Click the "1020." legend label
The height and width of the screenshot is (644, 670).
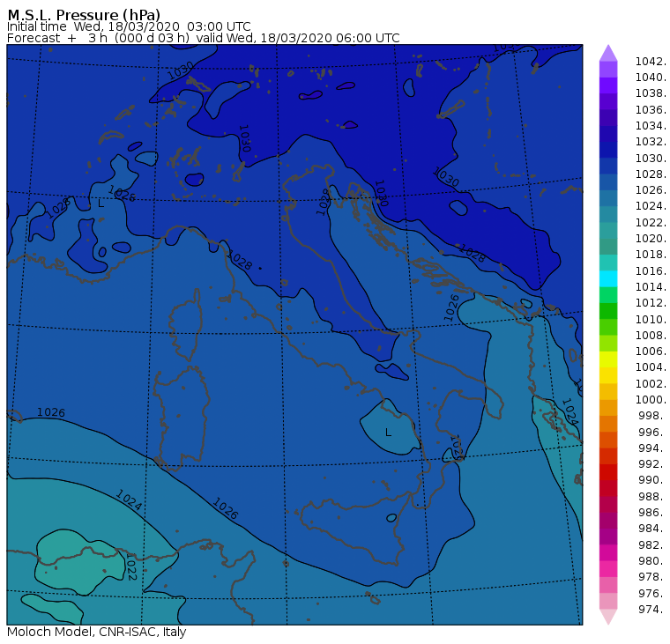651,238
